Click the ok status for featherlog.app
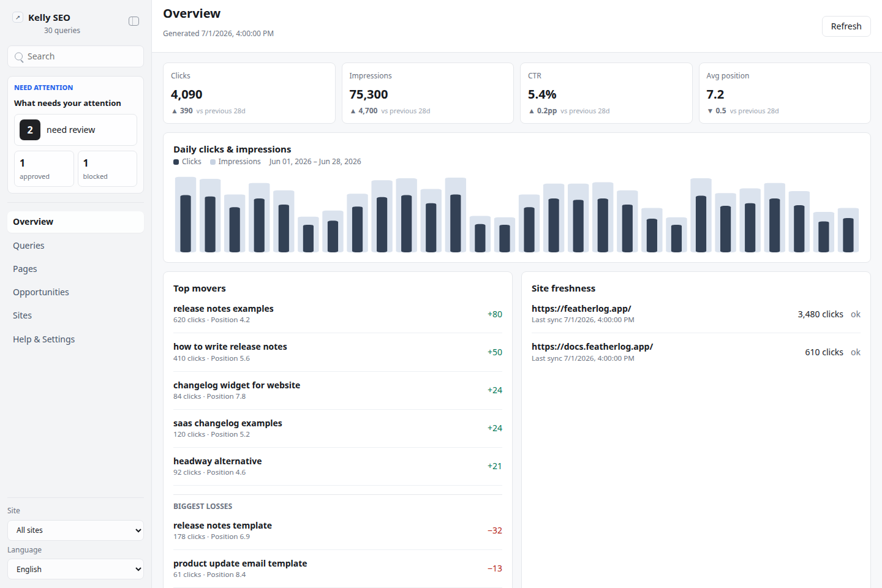 tap(856, 314)
